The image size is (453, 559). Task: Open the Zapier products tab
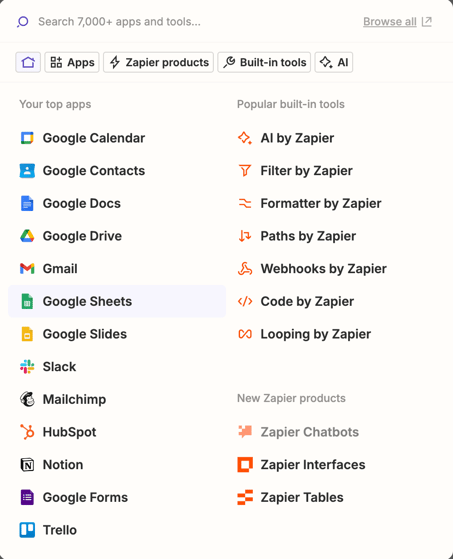tap(159, 62)
